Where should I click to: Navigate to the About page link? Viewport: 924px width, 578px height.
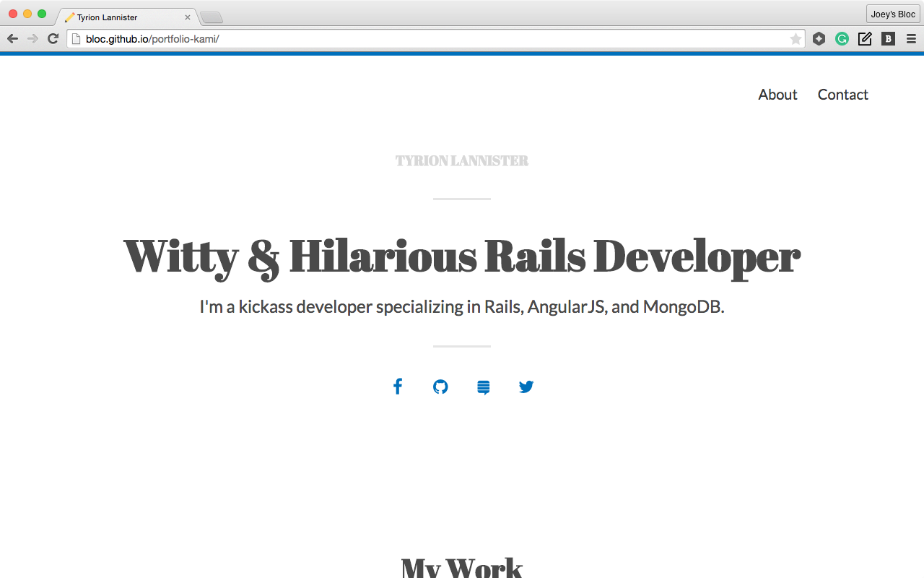(777, 95)
